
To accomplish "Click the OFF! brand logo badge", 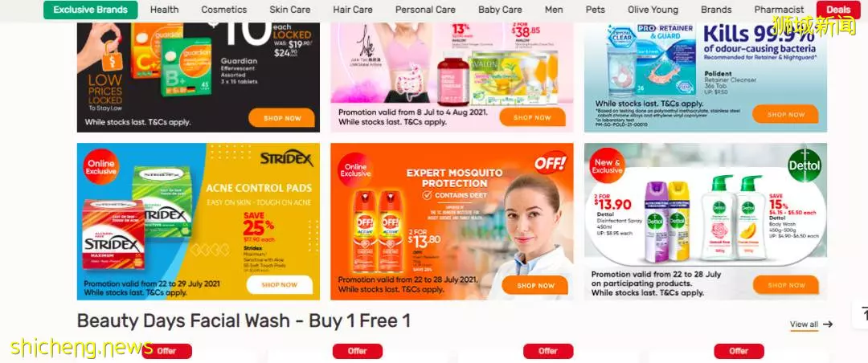I will pyautogui.click(x=551, y=163).
